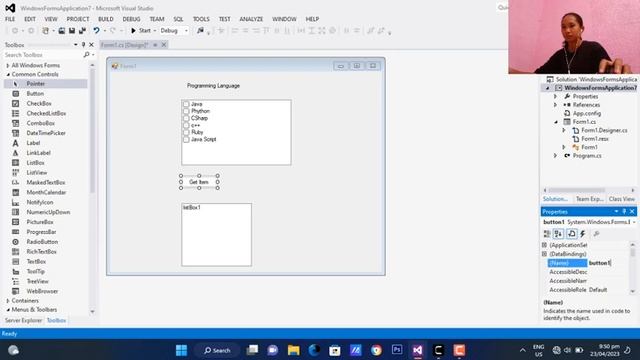Expand All Windows Forms toolbox group

pos(8,65)
